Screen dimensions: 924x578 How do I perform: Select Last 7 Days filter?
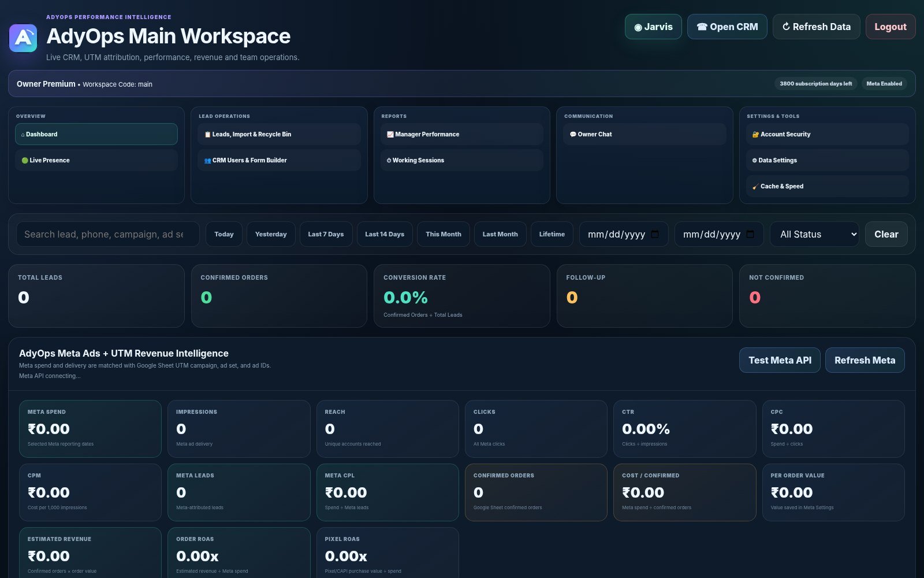[326, 234]
